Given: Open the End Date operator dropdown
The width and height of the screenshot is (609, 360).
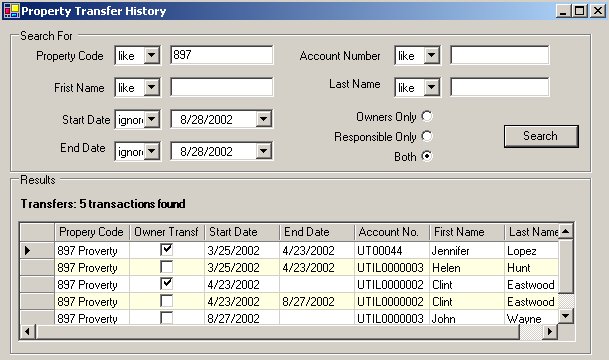Looking at the screenshot, I should point(151,151).
